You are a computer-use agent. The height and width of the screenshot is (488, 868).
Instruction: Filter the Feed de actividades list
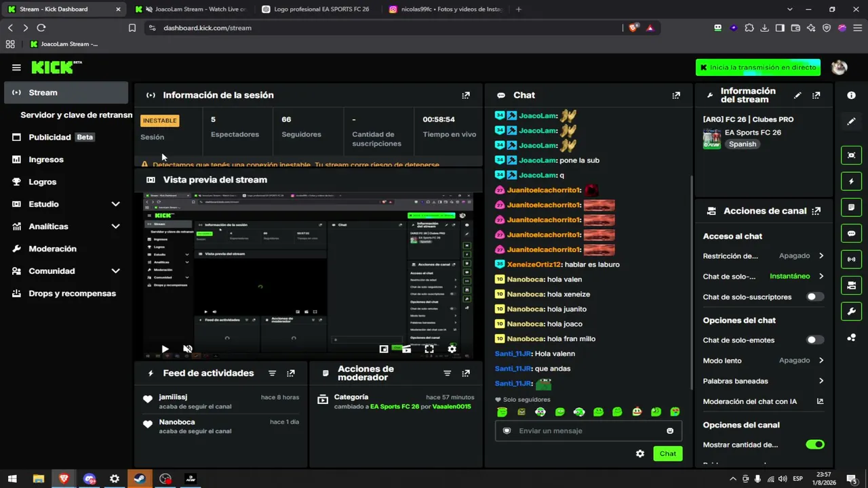pos(272,373)
